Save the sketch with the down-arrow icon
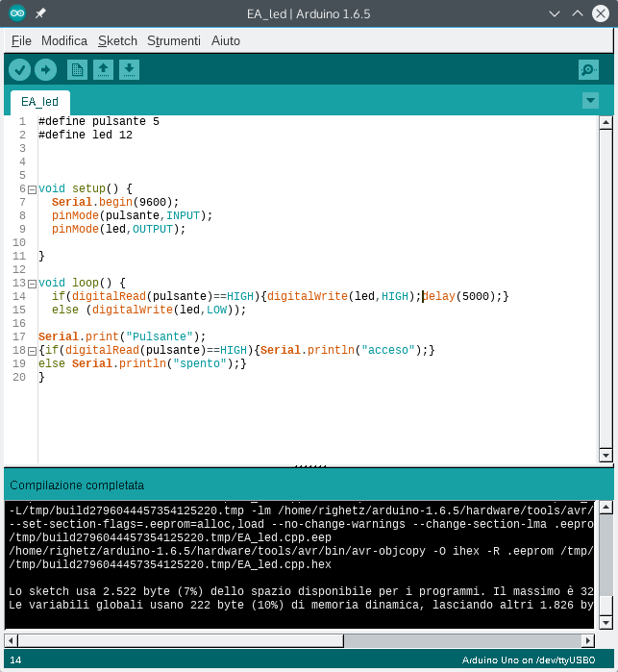The height and width of the screenshot is (672, 618). pos(129,70)
